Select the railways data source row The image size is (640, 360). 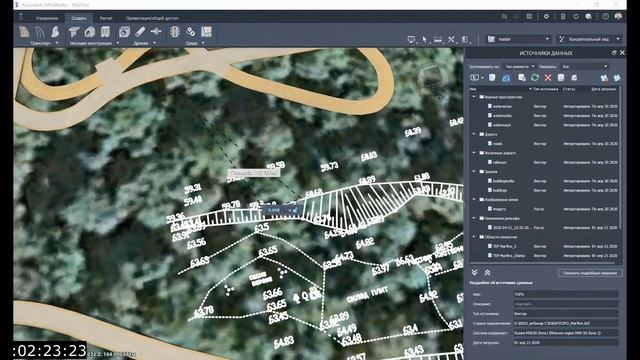point(545,162)
